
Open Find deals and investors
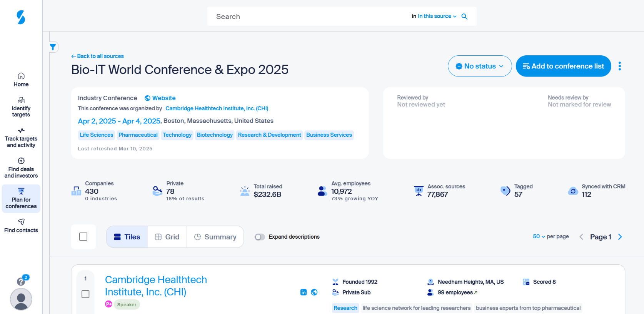coord(21,168)
